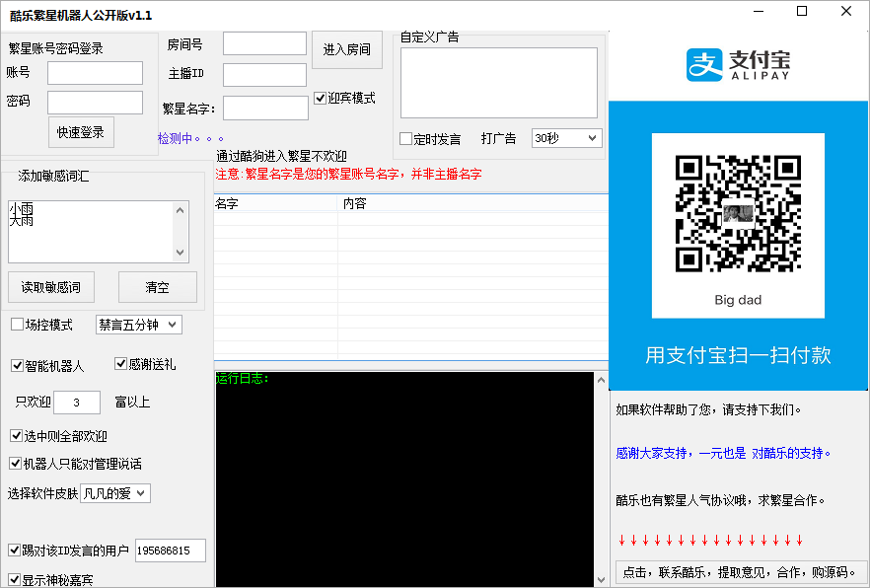The height and width of the screenshot is (588, 870).
Task: Clear sensitive words with 清空 button
Action: [x=157, y=287]
